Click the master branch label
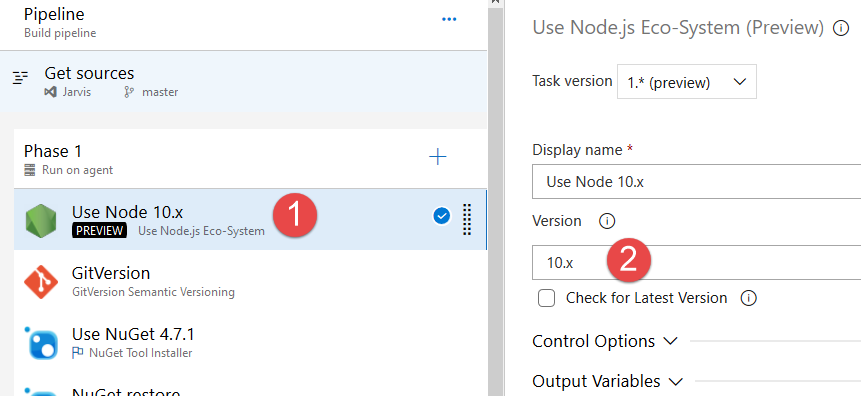The width and height of the screenshot is (861, 396). pos(160,92)
